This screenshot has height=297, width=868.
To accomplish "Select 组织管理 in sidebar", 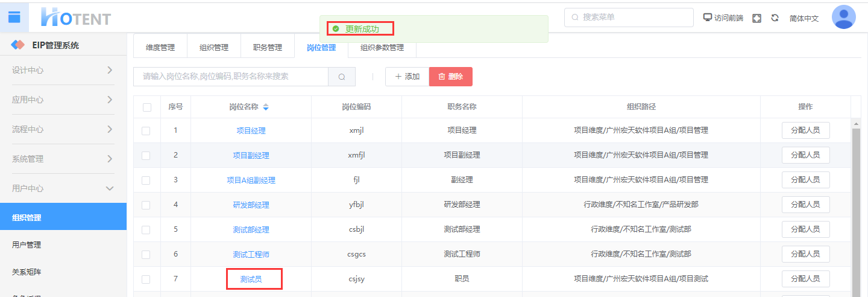I will (63, 217).
